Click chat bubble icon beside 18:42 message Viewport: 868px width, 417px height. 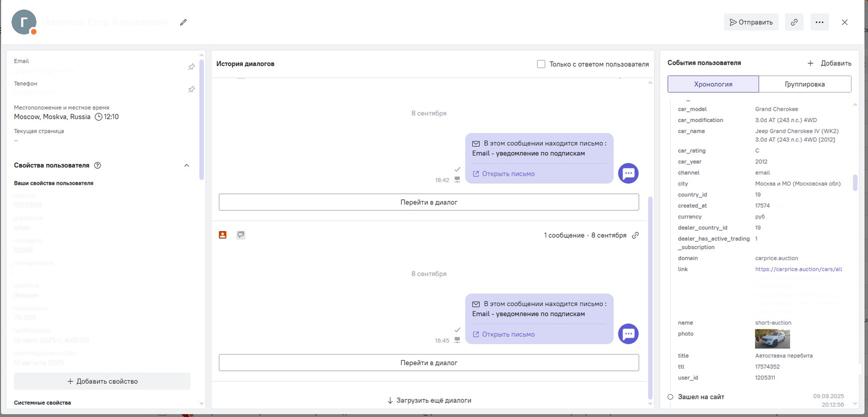628,173
